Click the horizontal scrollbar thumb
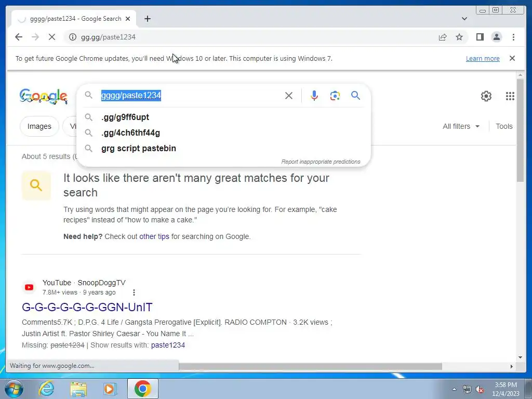The image size is (532, 399). 311,366
